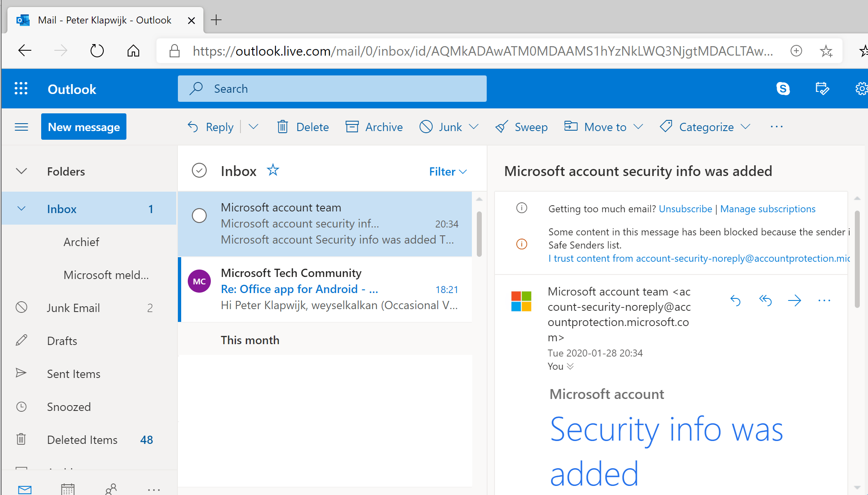Click into the Search box
This screenshot has width=868, height=495.
[332, 89]
